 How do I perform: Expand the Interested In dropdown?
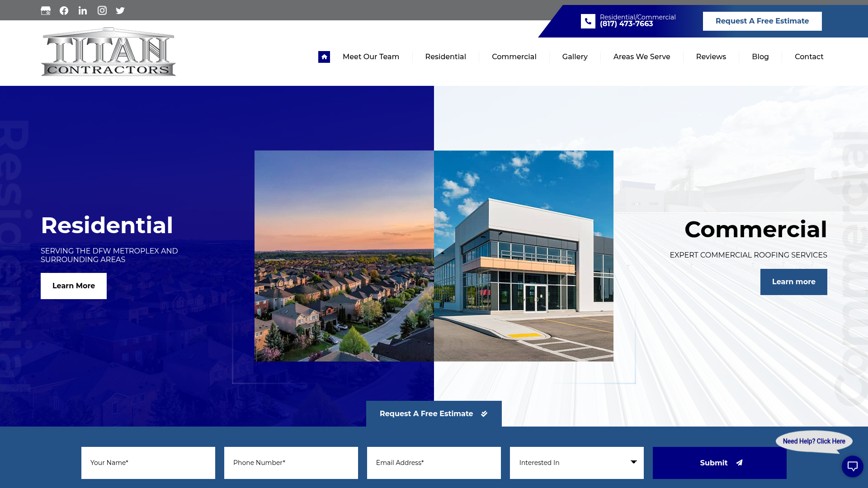tap(576, 463)
